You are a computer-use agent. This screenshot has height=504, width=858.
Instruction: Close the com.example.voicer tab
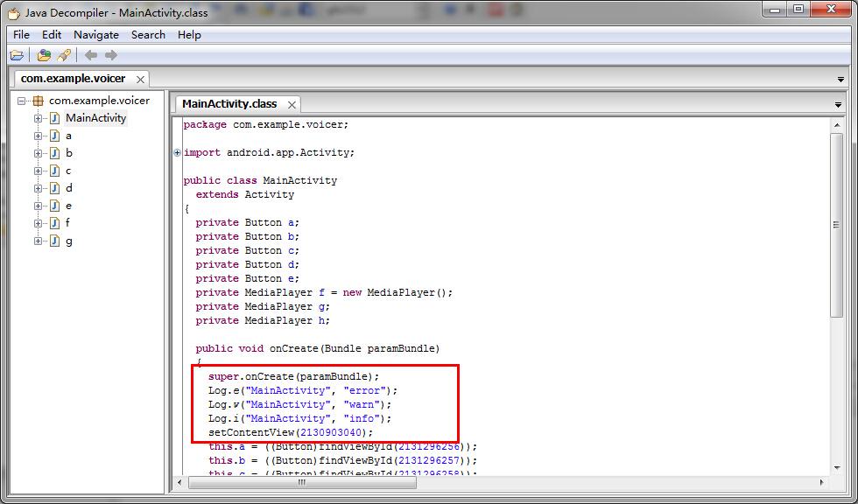tap(140, 79)
